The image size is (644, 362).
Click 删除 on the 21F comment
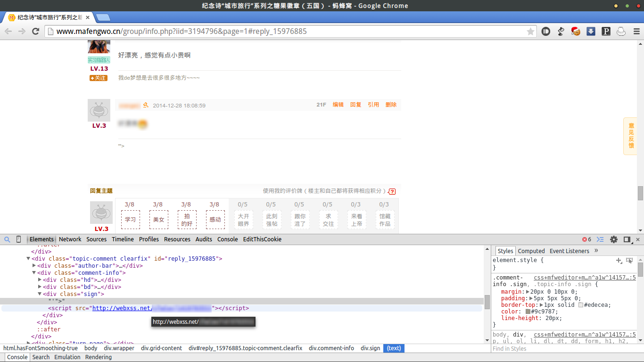point(391,105)
